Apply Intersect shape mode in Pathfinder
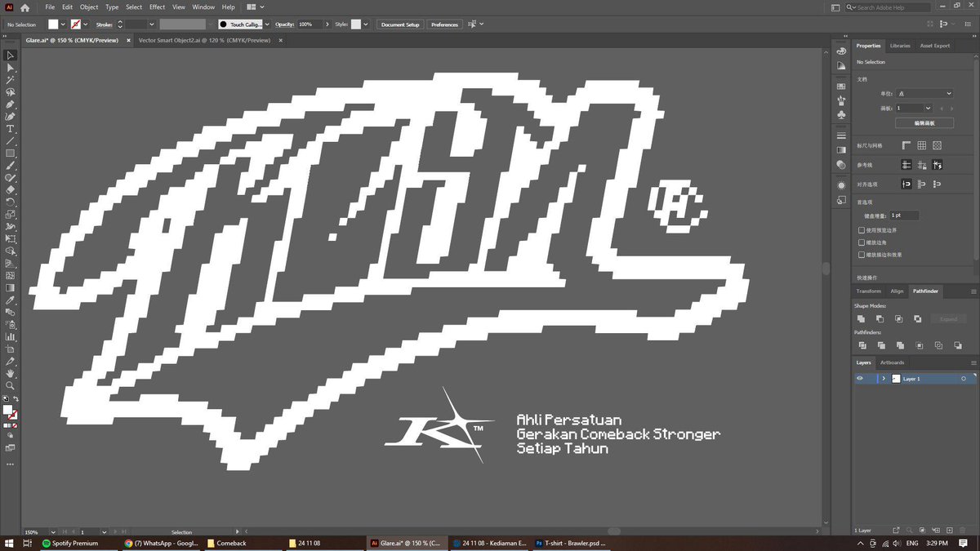980x551 pixels. (899, 318)
